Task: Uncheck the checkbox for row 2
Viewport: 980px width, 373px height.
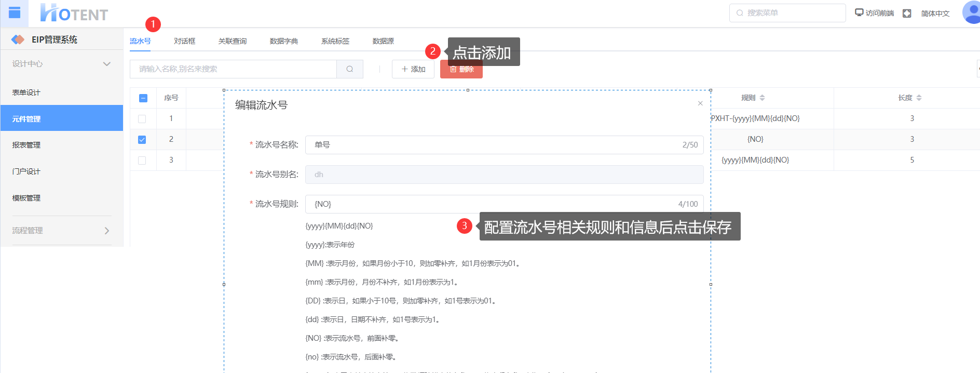Action: tap(142, 140)
